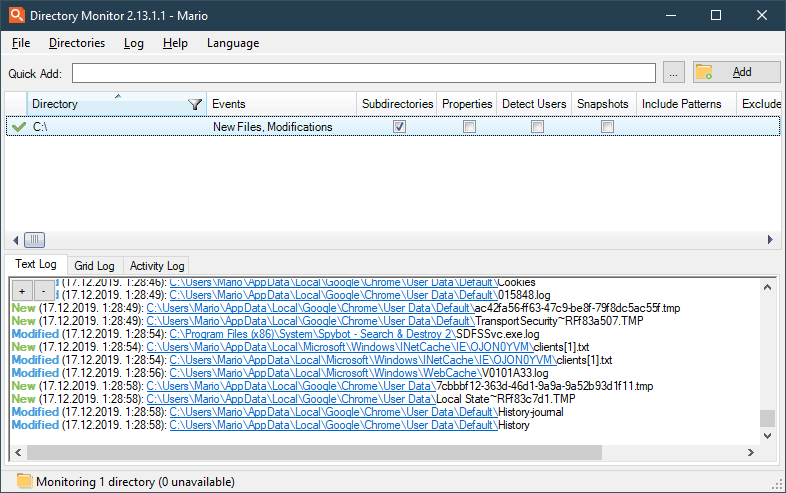Tick the Snapshots checkbox for C:\
786x493 pixels.
point(607,127)
